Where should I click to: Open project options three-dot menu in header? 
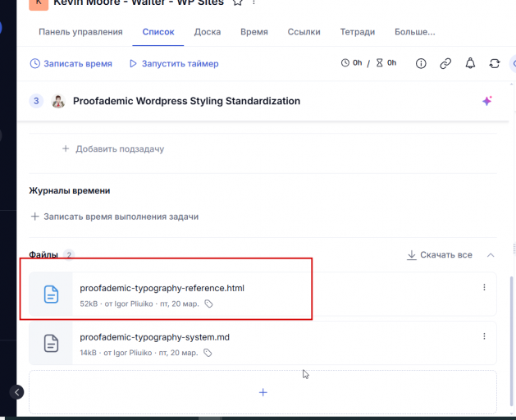(x=253, y=2)
